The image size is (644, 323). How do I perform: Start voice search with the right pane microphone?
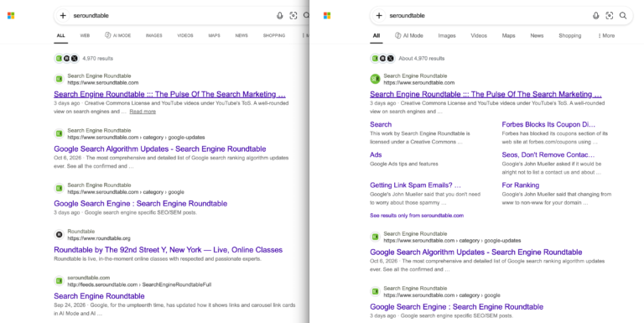click(x=596, y=16)
